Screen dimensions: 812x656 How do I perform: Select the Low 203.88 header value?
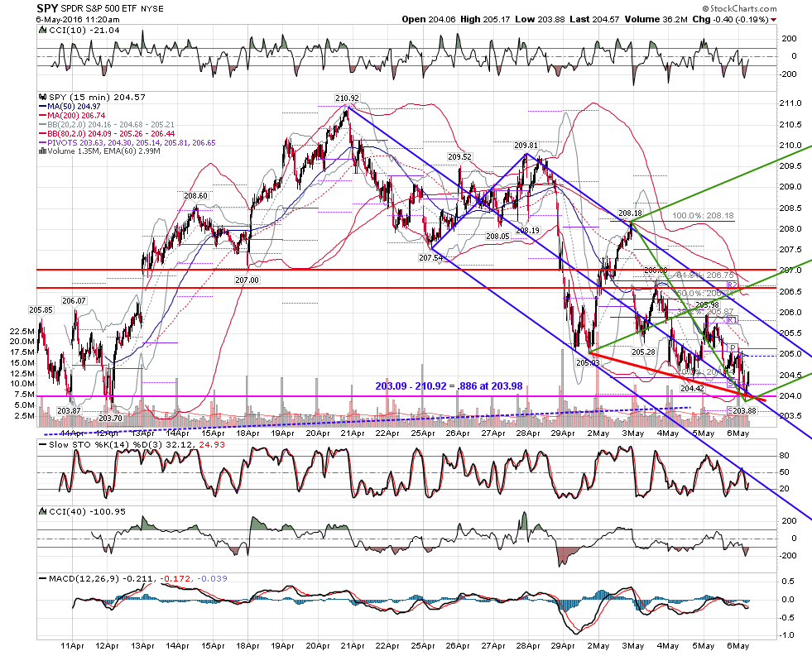click(x=540, y=20)
